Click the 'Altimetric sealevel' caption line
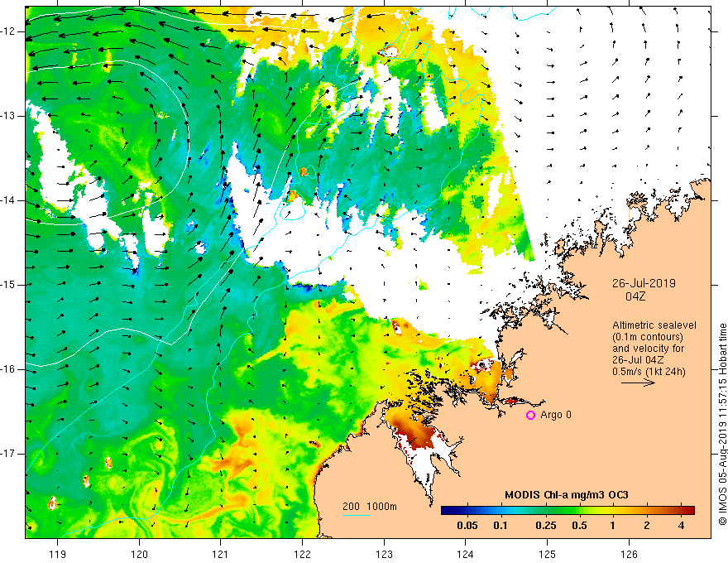 pyautogui.click(x=654, y=325)
